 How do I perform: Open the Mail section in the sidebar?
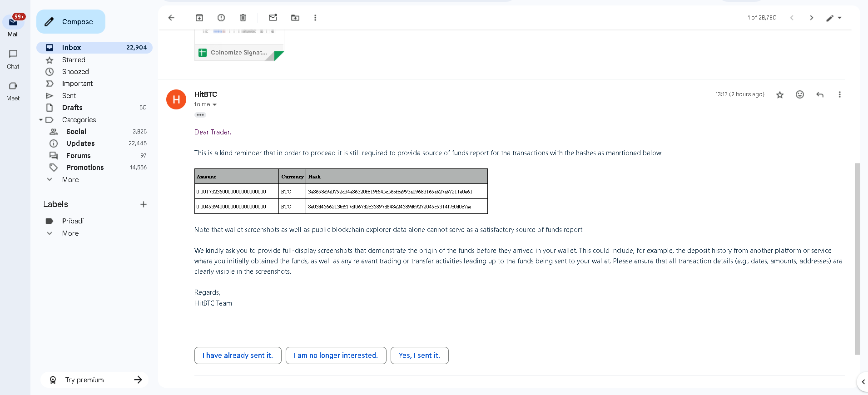[13, 25]
